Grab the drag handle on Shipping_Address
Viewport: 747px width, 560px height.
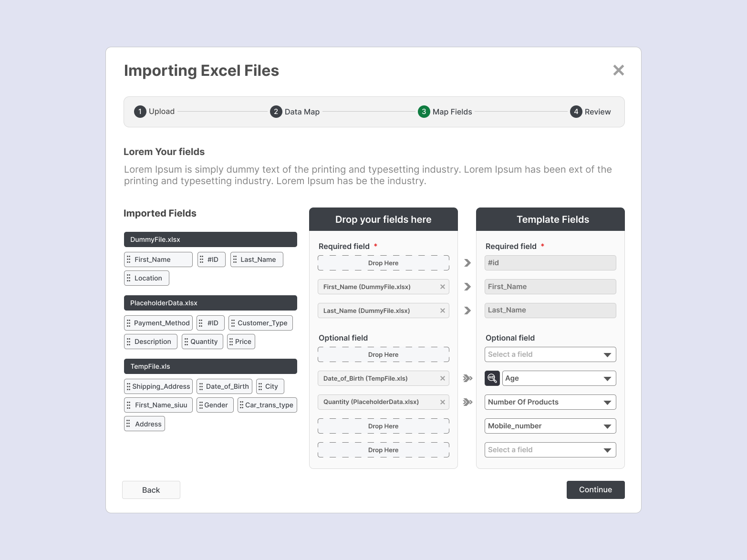(128, 386)
